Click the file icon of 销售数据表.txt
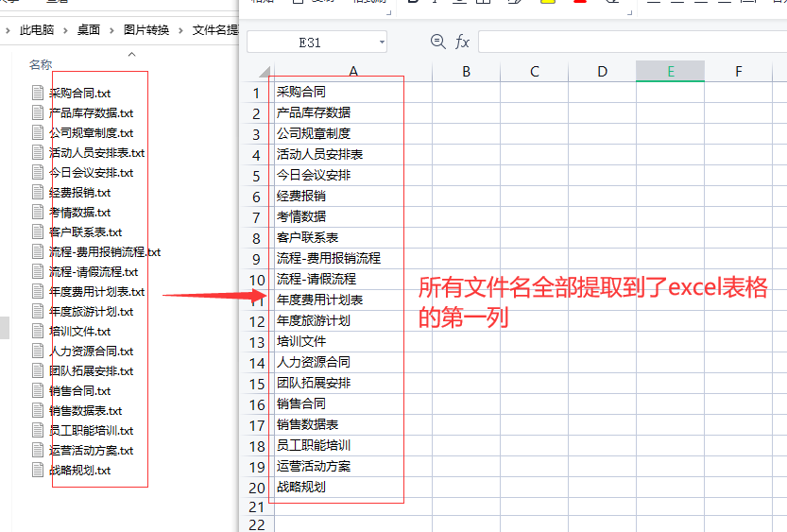787x532 pixels. point(38,410)
